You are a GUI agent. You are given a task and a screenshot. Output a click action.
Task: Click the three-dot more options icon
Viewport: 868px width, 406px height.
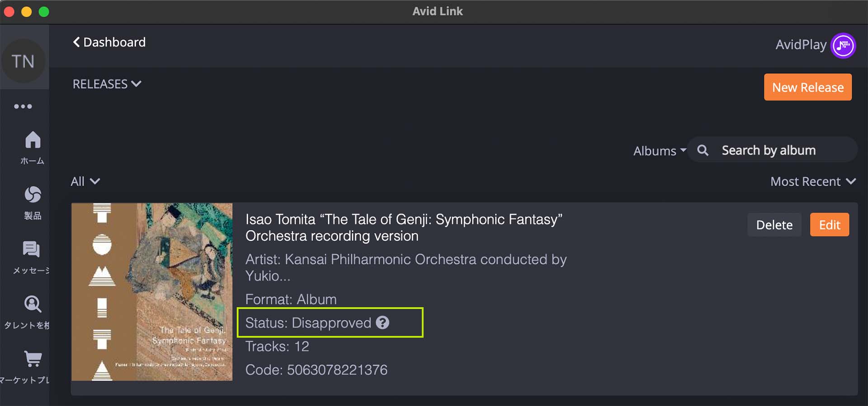[x=23, y=107]
